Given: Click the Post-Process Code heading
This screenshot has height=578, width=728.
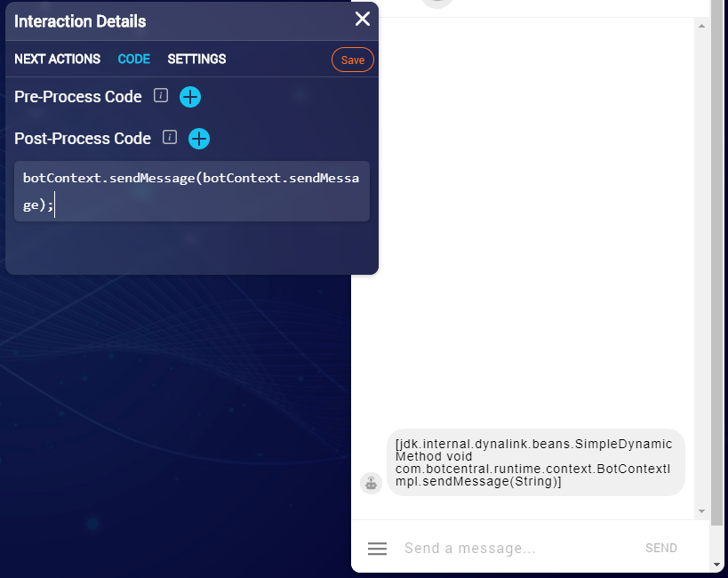Looking at the screenshot, I should coord(83,139).
